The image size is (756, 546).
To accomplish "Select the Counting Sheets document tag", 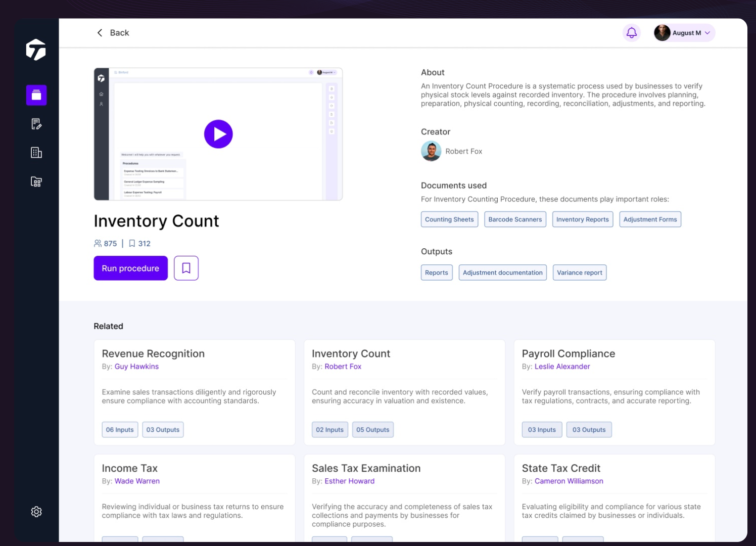I will click(449, 219).
